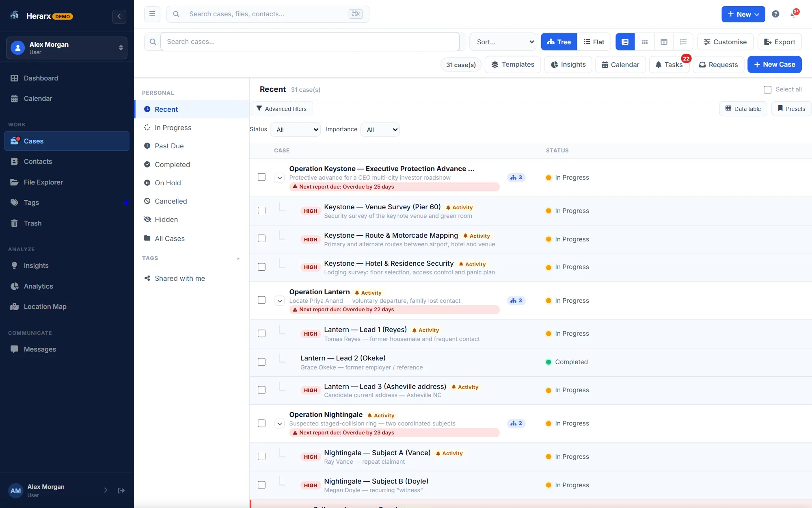Open the New dropdown in top bar
Image resolution: width=812 pixels, height=508 pixels.
743,14
